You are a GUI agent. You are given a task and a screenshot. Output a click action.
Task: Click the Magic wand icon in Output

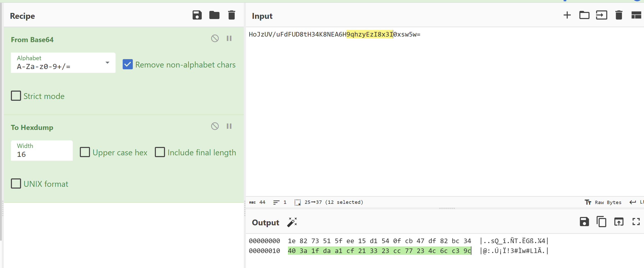point(292,222)
